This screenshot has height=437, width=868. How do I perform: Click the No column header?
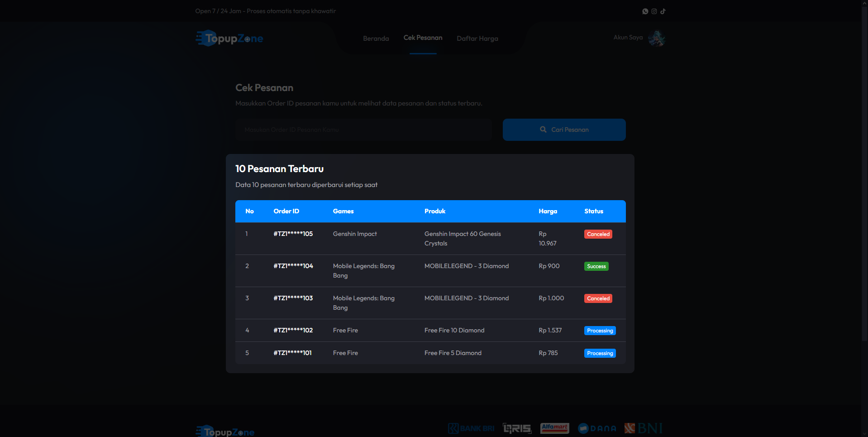(x=250, y=211)
